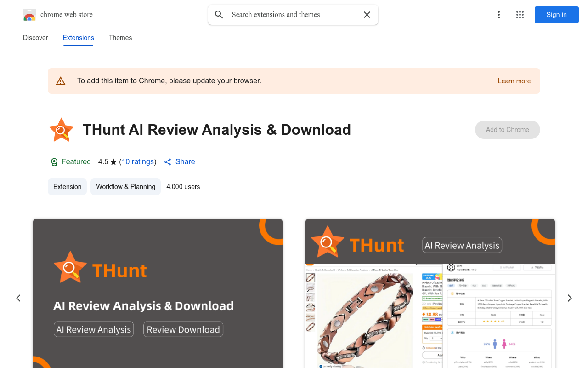Show next screenshot with right arrow

[x=570, y=298]
